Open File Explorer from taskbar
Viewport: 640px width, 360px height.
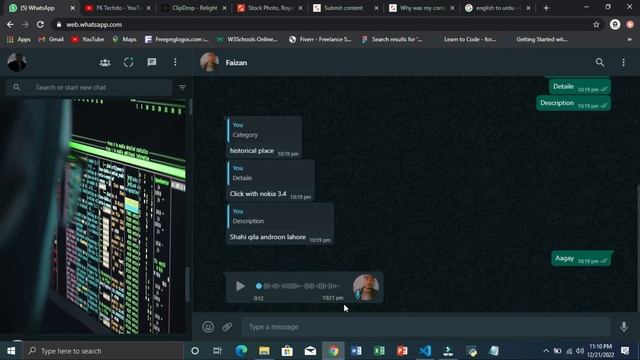coord(264,351)
